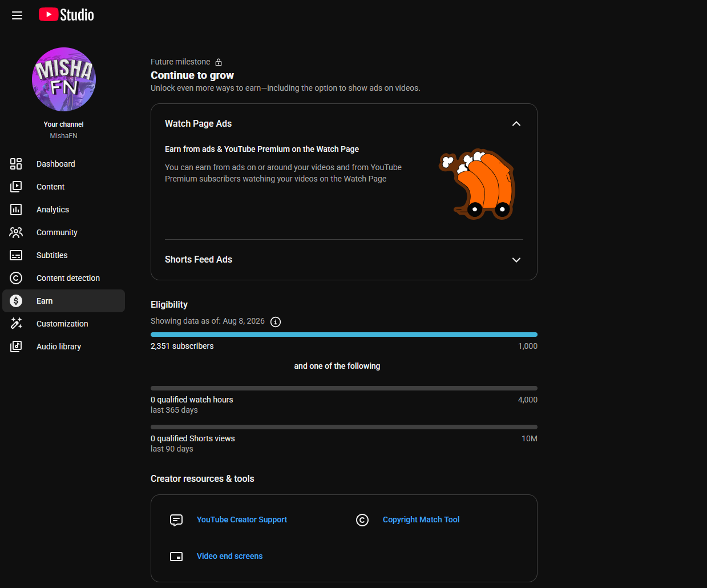Viewport: 707px width, 588px height.
Task: Open the Analytics page
Action: (x=63, y=210)
